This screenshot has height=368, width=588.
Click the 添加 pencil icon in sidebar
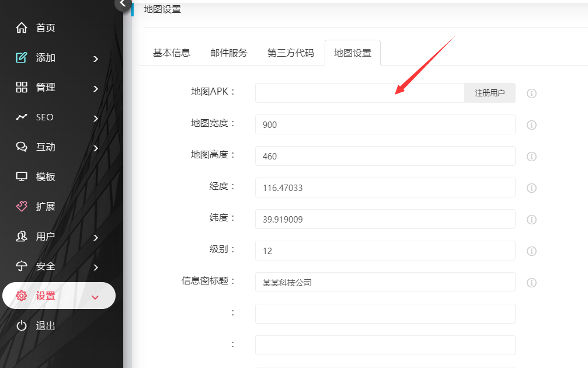[x=21, y=57]
